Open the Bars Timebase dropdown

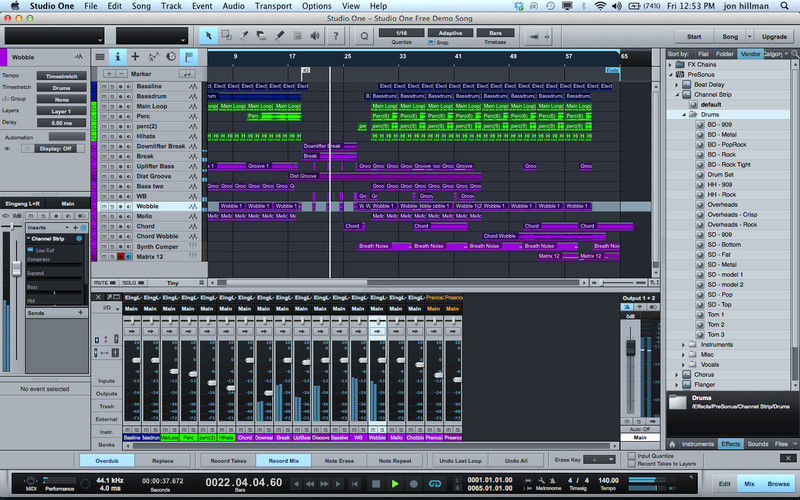[495, 33]
